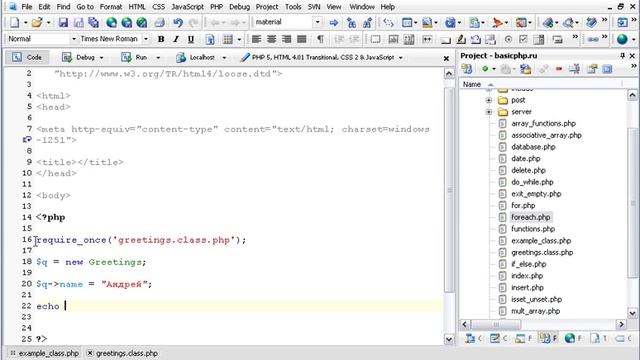Open the paragraph style Normal dropdown

pos(73,39)
